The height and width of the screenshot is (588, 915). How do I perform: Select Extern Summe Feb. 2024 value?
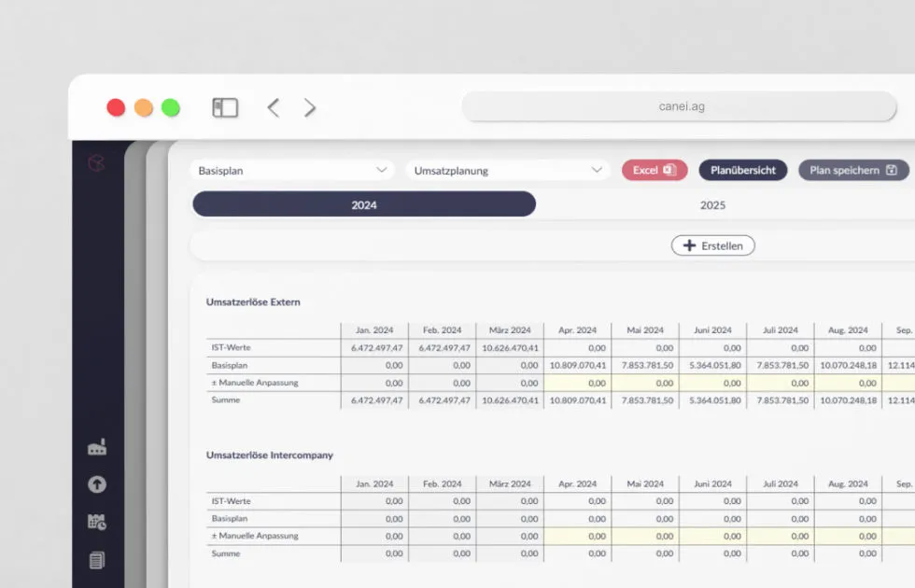pyautogui.click(x=444, y=400)
